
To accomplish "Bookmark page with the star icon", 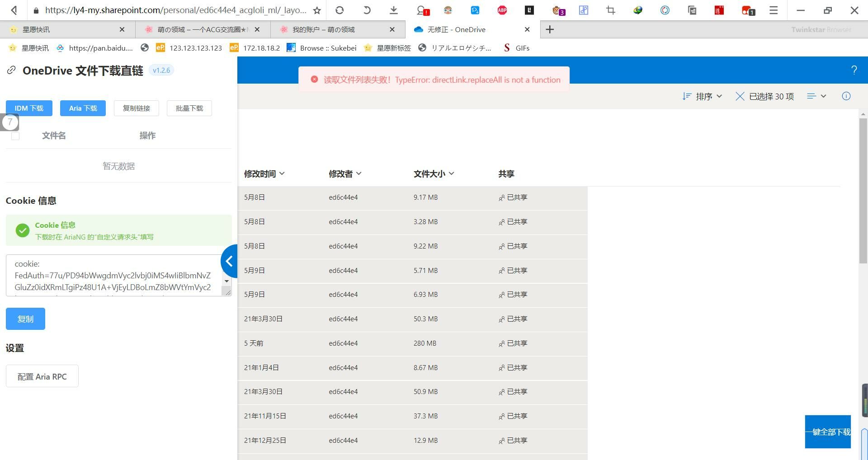I will [317, 10].
